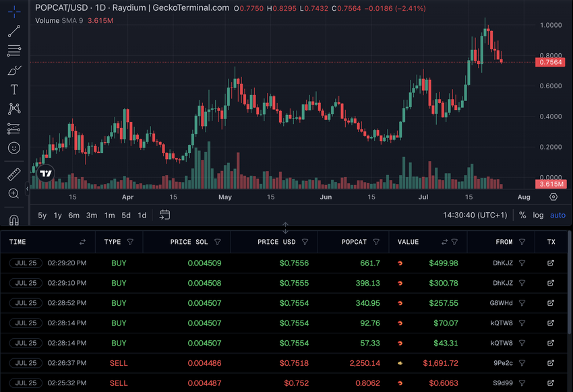Click the 2,250.14 POPCAT amount cell
This screenshot has height=392, width=573.
coord(365,363)
